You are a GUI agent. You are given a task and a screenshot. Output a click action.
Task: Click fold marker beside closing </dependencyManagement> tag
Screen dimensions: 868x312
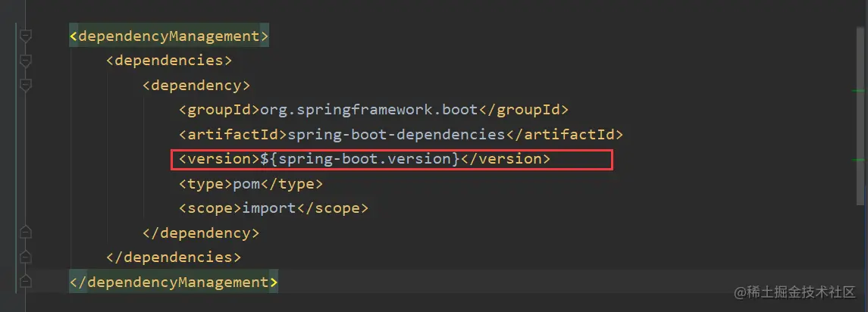(25, 281)
